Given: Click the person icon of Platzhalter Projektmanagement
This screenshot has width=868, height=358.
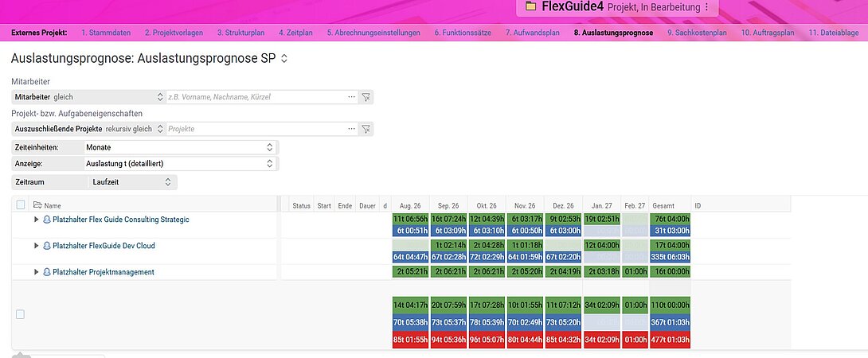Looking at the screenshot, I should click(x=47, y=272).
